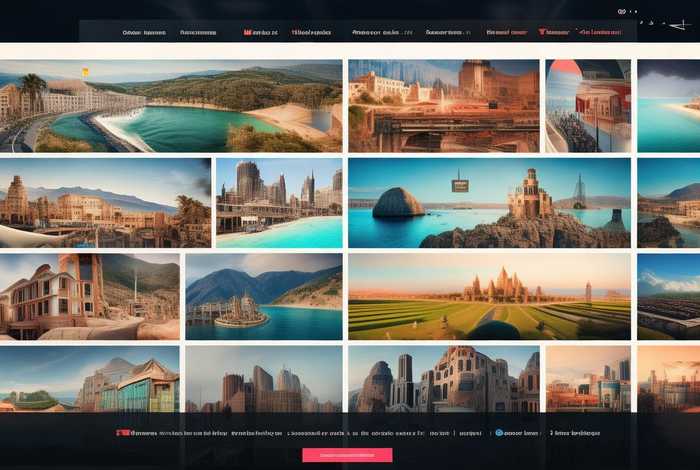Click the pink button in the footer
The image size is (700, 470).
click(347, 455)
